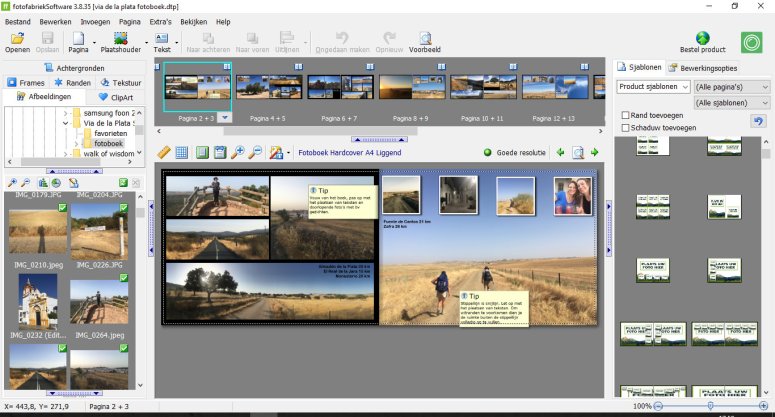The image size is (775, 417).
Task: Open the Product sjablonen dropdown
Action: point(653,87)
